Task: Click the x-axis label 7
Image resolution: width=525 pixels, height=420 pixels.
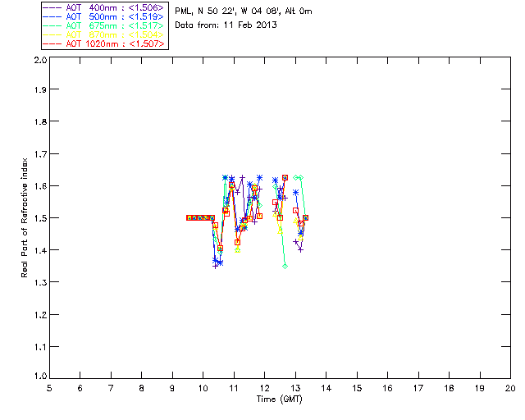Action: click(111, 388)
